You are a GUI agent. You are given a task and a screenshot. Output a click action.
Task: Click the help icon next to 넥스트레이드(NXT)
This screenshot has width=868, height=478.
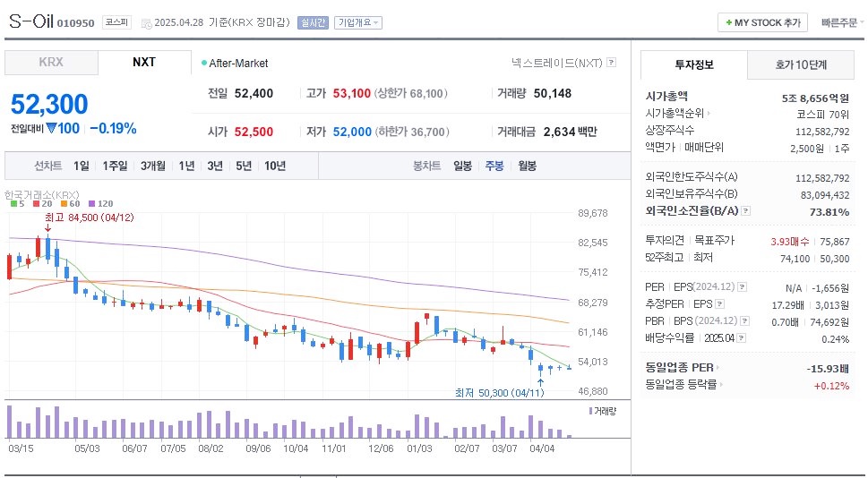(x=611, y=63)
